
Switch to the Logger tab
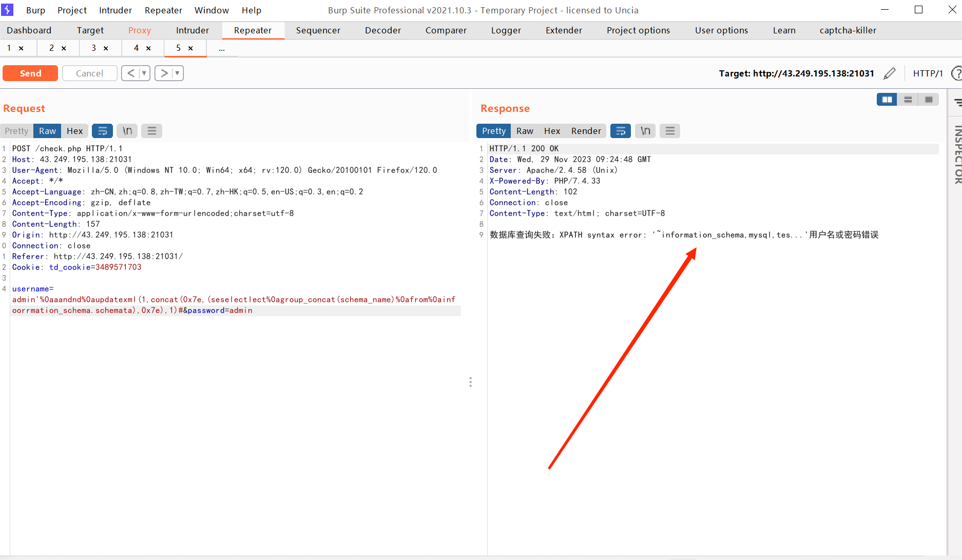click(x=506, y=30)
